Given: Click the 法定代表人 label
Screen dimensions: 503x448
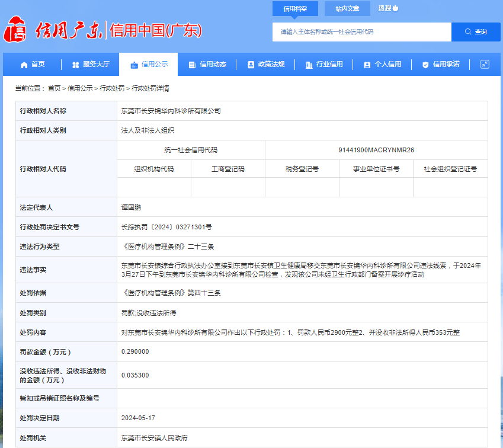Looking at the screenshot, I should pyautogui.click(x=36, y=207).
